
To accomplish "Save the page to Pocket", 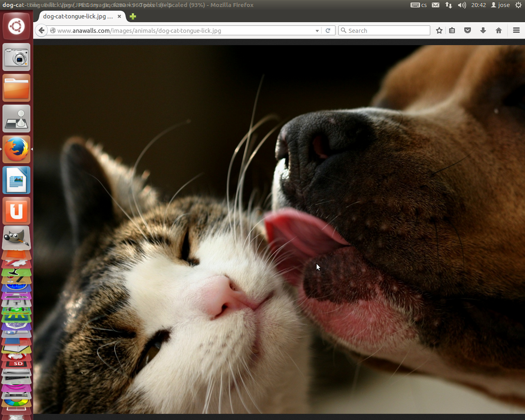I will [x=468, y=31].
